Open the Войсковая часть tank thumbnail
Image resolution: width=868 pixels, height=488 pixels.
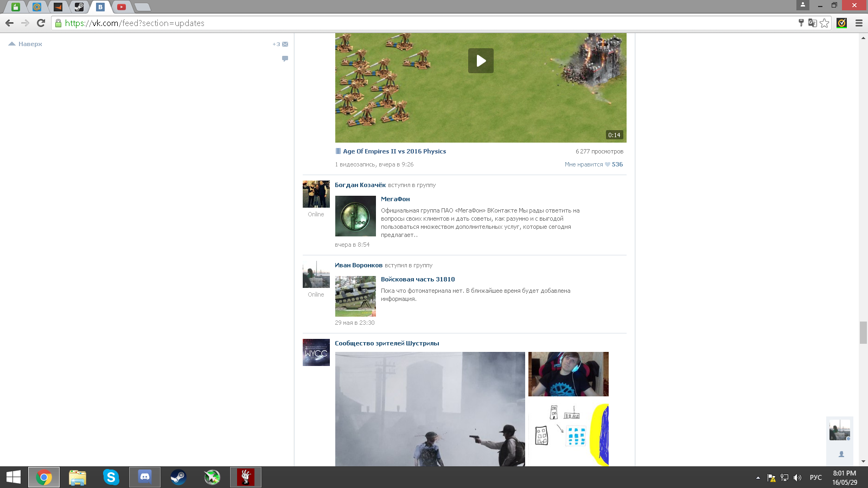(x=355, y=296)
